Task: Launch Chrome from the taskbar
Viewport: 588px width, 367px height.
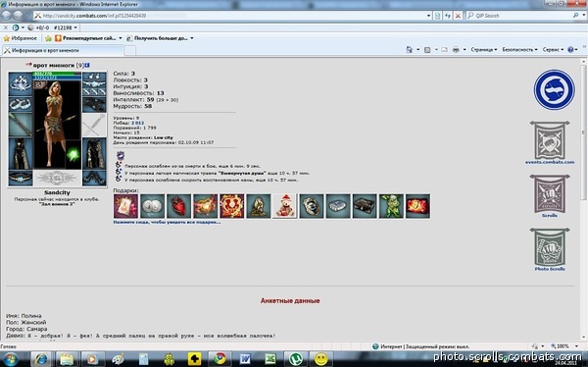Action: point(220,359)
